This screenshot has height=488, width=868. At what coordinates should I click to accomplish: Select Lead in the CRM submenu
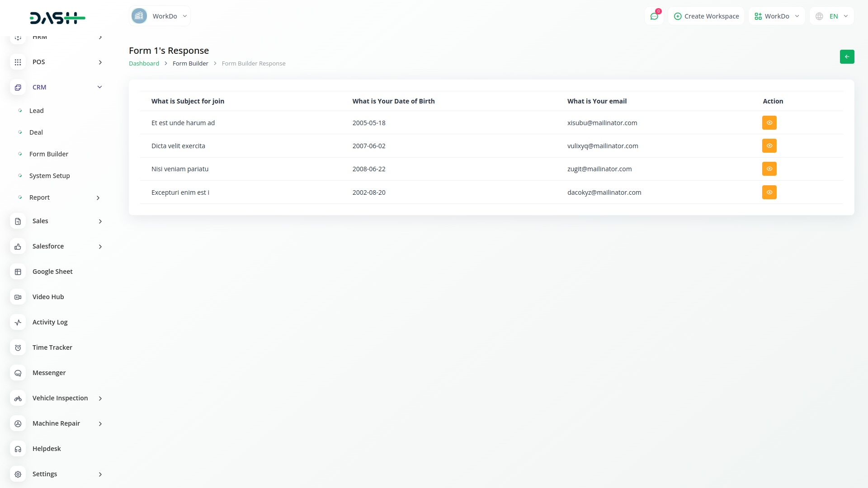(x=37, y=111)
